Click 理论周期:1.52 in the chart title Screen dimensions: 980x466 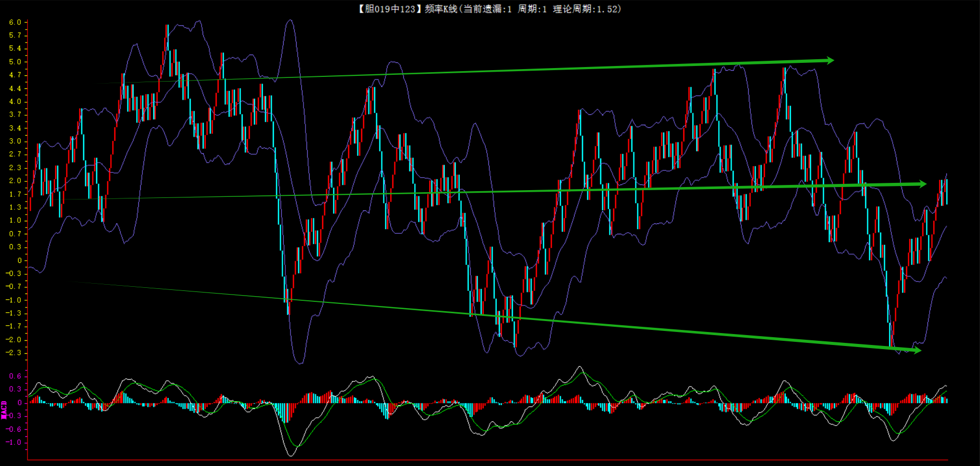586,9
